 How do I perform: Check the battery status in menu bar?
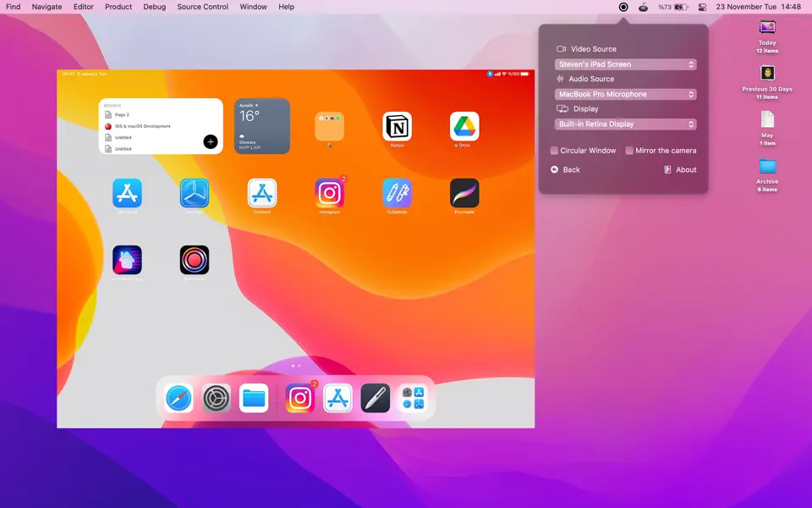click(672, 7)
